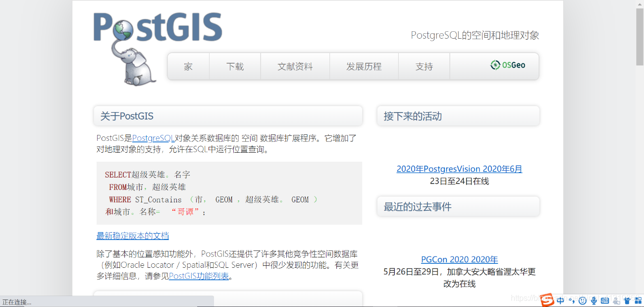
Task: Open the 发展历程 page from the menu
Action: pyautogui.click(x=364, y=66)
